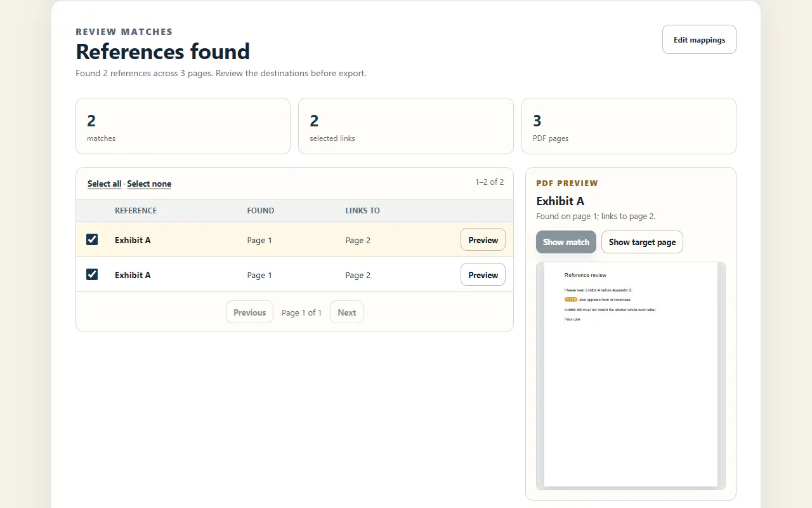Click the 'Prior Link' text in the PDF page
Screen dimensions: 812x508
[x=572, y=319]
